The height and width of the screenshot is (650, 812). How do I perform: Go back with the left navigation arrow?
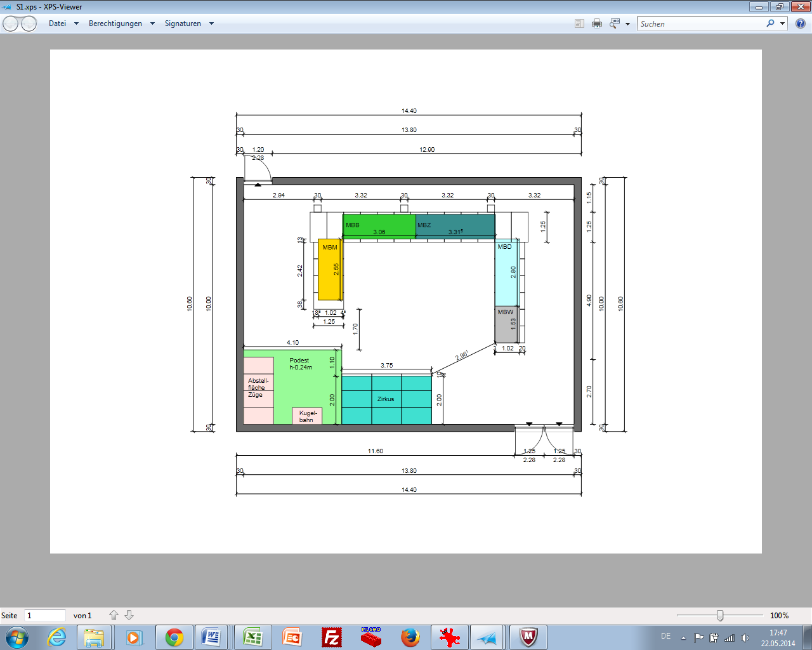11,23
